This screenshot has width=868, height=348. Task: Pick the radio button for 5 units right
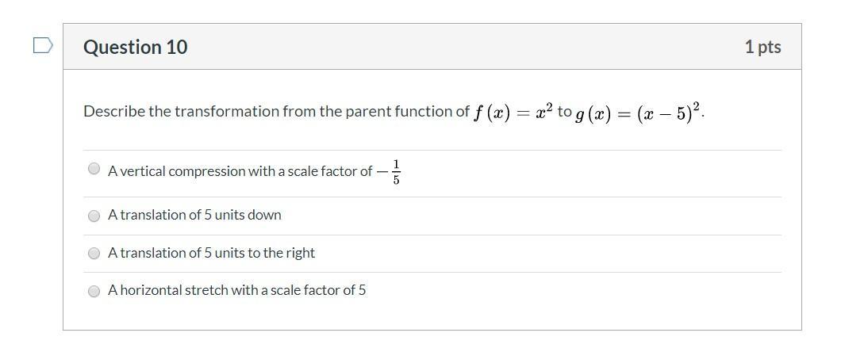[x=94, y=254]
